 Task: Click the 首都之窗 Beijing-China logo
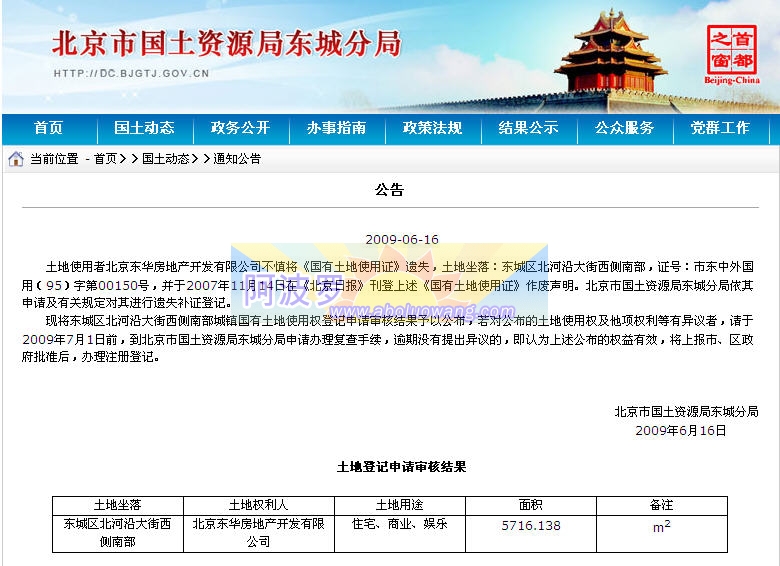point(732,55)
